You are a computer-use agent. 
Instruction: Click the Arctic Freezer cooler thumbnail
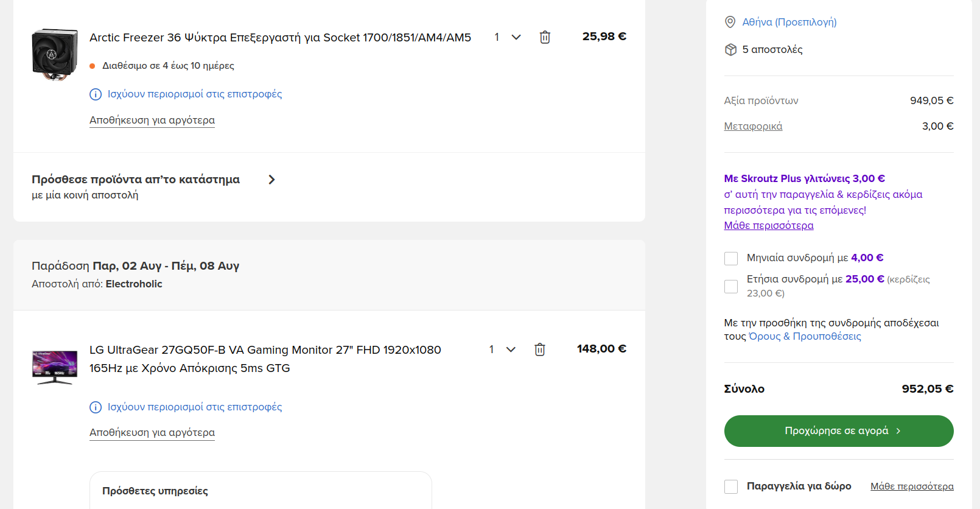click(x=55, y=55)
